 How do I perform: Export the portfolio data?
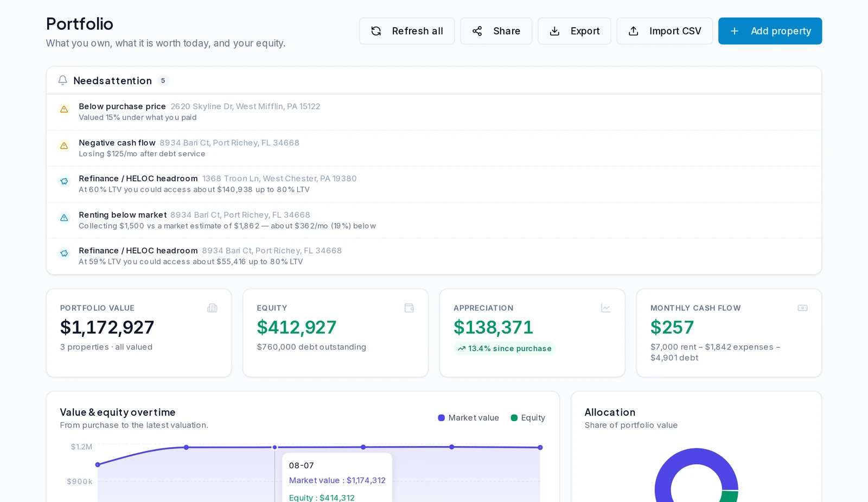click(x=574, y=31)
